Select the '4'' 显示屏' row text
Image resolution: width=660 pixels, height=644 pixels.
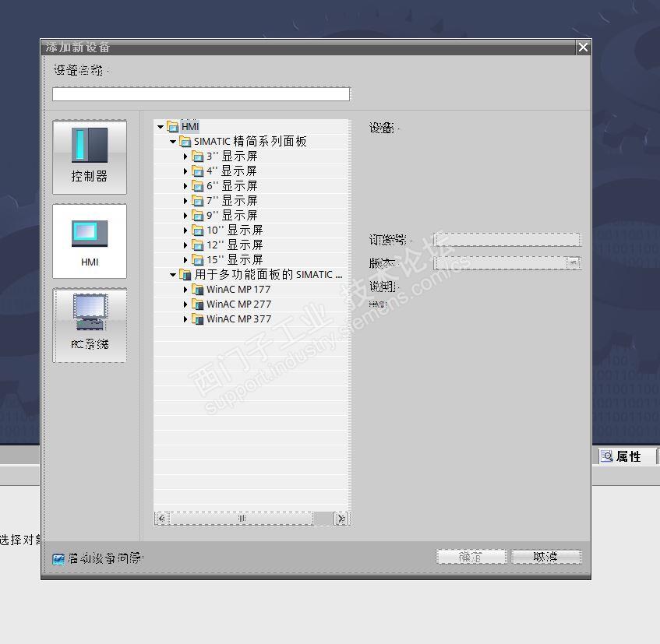coord(231,171)
